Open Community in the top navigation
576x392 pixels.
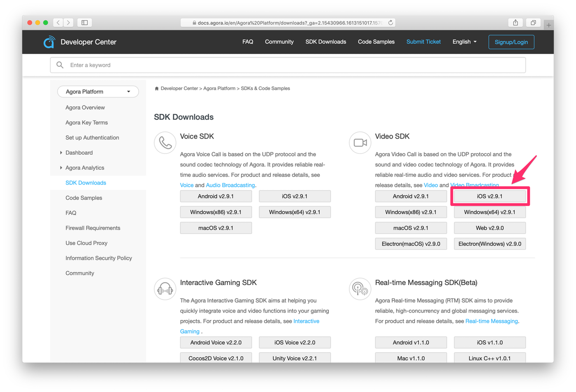pos(279,42)
